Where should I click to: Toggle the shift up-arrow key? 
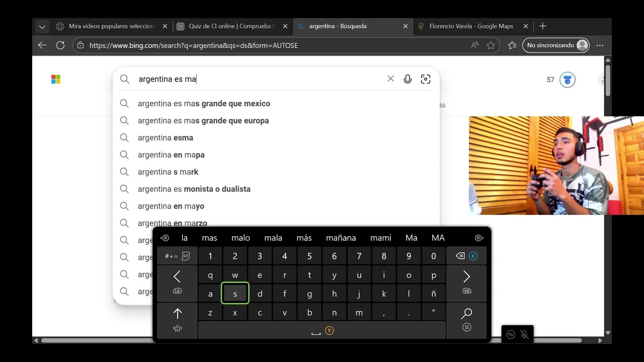coord(177,321)
